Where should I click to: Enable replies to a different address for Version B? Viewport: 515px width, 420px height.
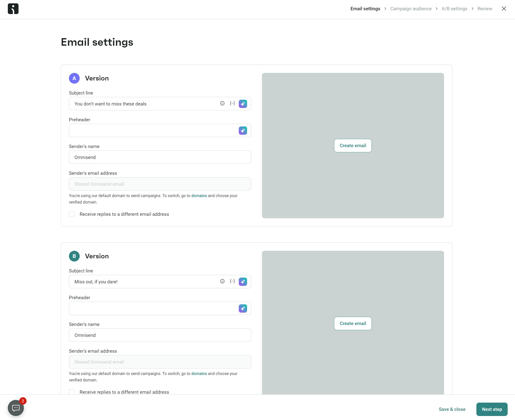tap(72, 392)
